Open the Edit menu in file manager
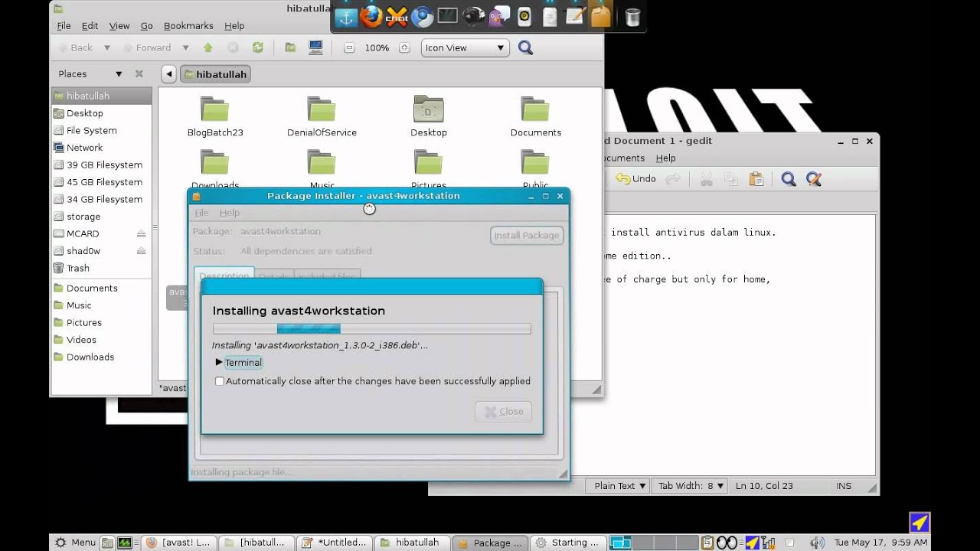The height and width of the screenshot is (551, 980). [90, 25]
